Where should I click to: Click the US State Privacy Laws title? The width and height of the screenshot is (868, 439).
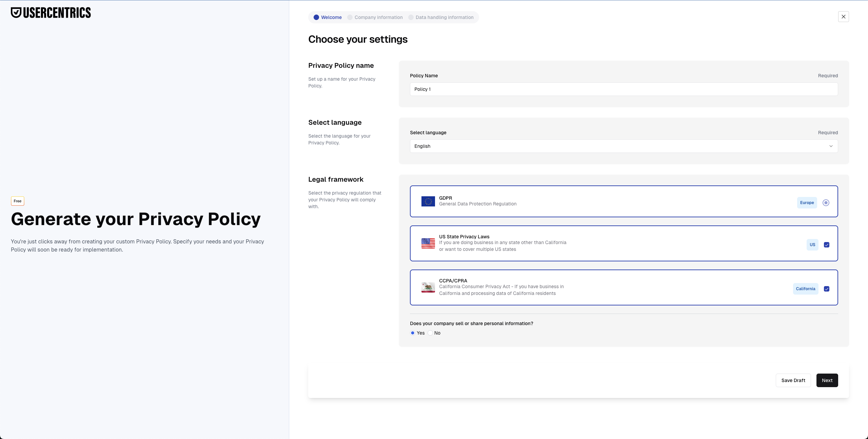pos(464,237)
